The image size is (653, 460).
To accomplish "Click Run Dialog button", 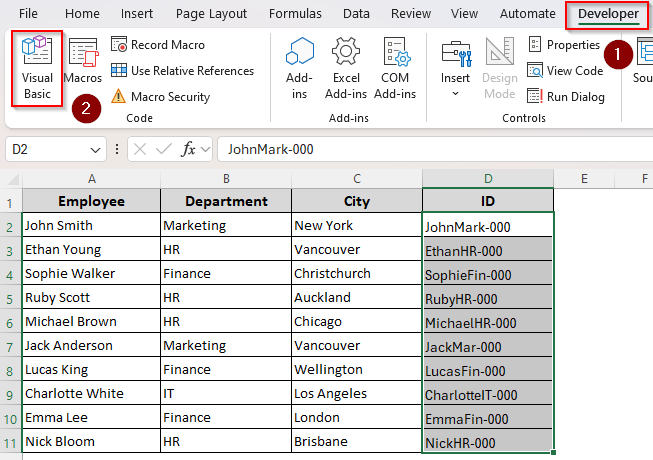I will point(566,97).
